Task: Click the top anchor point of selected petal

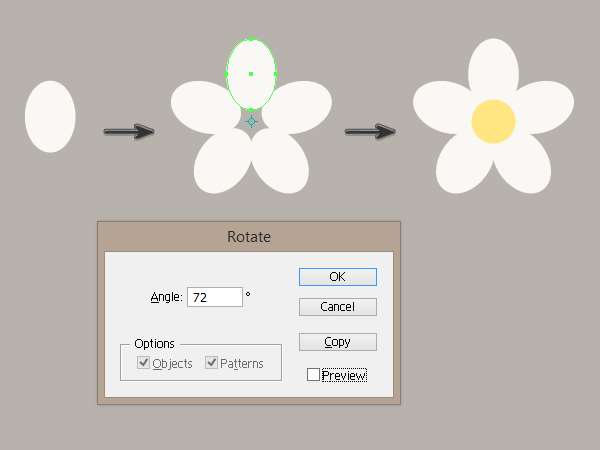Action: pos(251,38)
